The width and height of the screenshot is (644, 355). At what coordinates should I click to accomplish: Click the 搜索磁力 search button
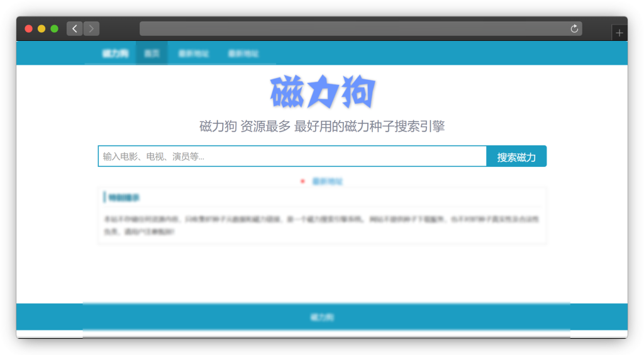tap(516, 156)
